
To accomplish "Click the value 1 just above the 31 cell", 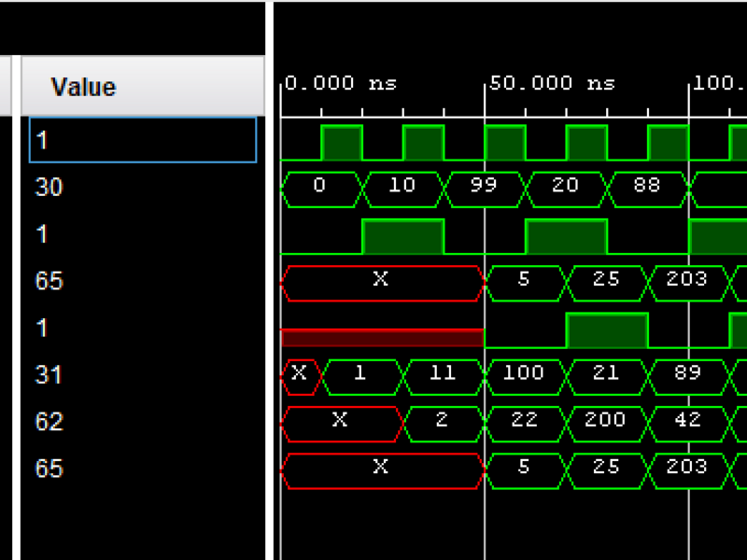I will point(42,328).
